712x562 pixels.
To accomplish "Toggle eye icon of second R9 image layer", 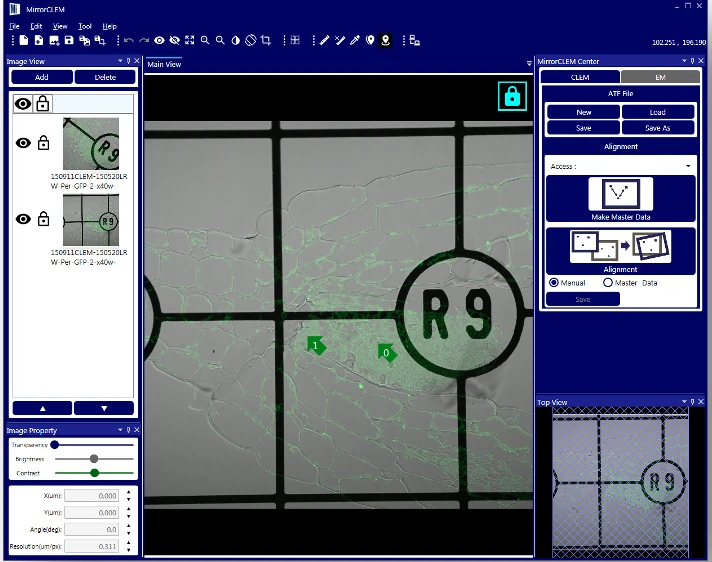I will tap(23, 219).
